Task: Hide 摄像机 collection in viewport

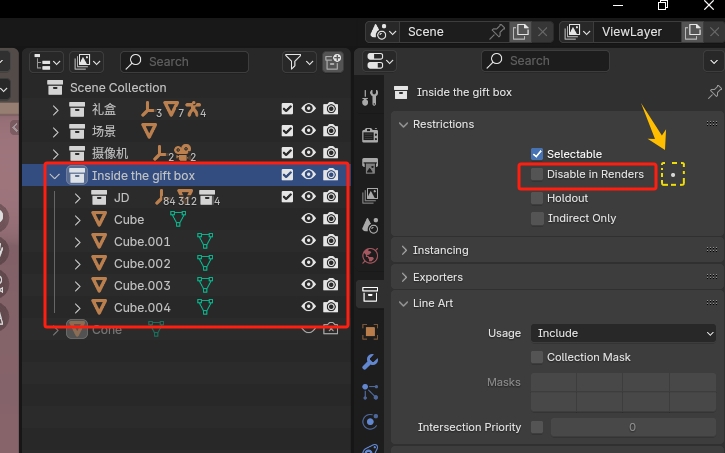Action: click(x=308, y=153)
